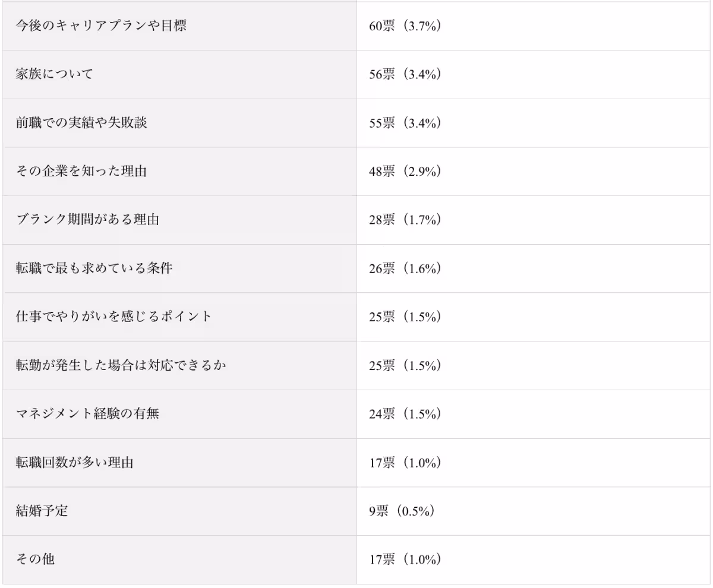Select the 24票 (1.5%) value
The height and width of the screenshot is (588, 713).
[405, 414]
